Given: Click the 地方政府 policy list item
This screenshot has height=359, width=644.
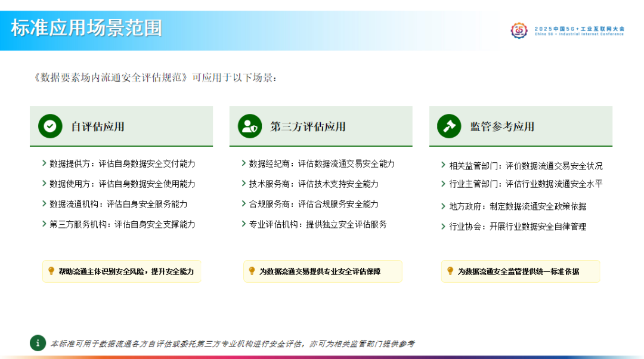Looking at the screenshot, I should pos(517,206).
